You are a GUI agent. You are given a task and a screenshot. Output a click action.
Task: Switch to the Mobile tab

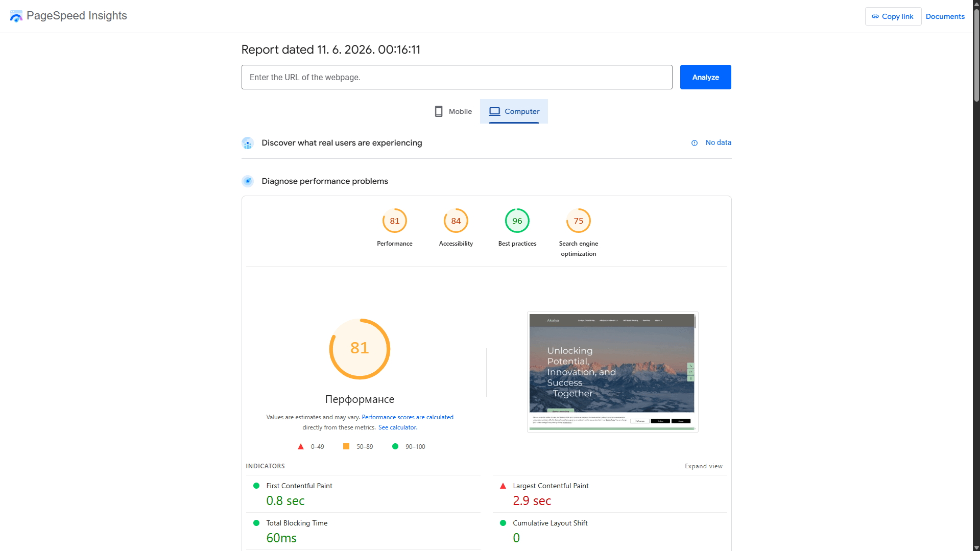453,111
